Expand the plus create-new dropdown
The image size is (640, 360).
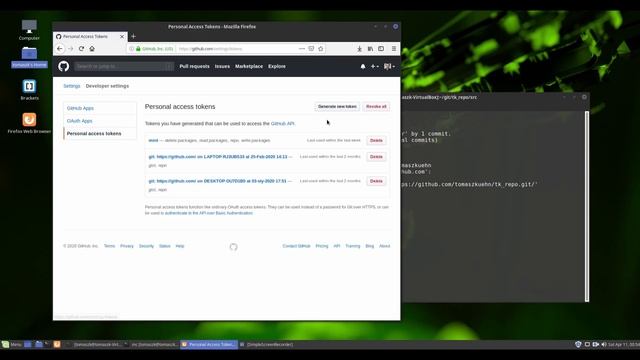click(x=375, y=66)
